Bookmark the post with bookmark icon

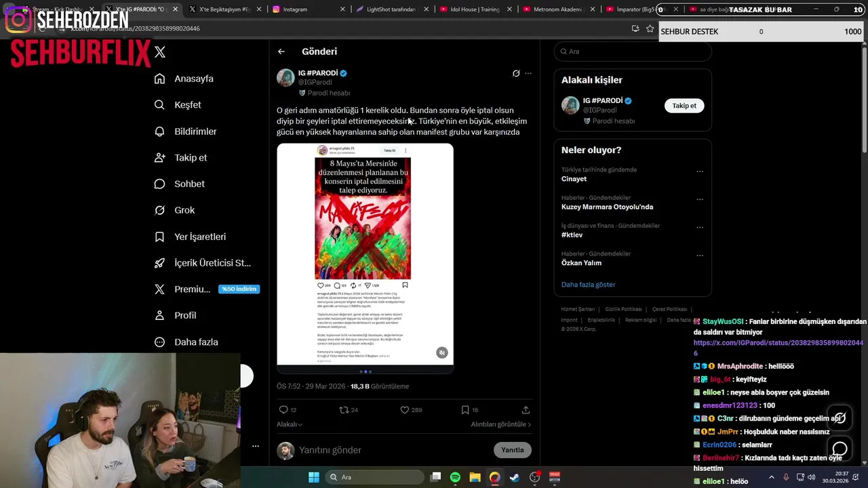(465, 410)
